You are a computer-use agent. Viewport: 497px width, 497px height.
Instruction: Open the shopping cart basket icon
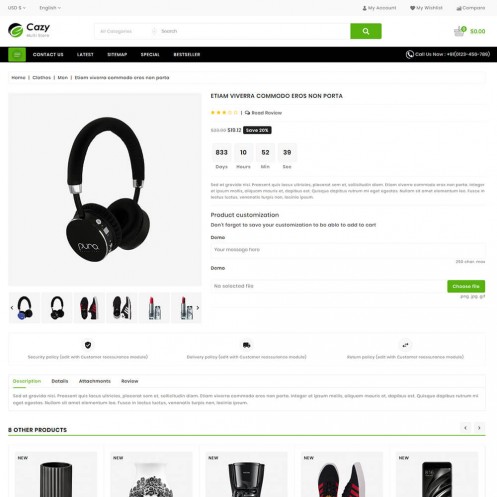459,31
